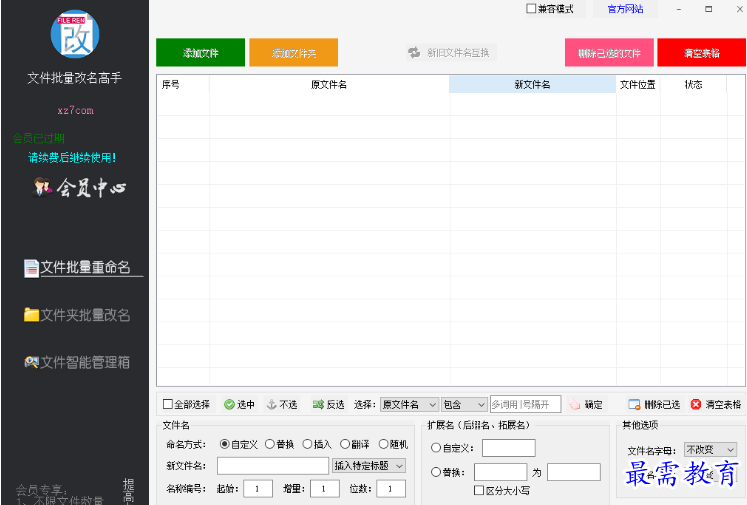Select extension 替换 radio button

tap(435, 472)
